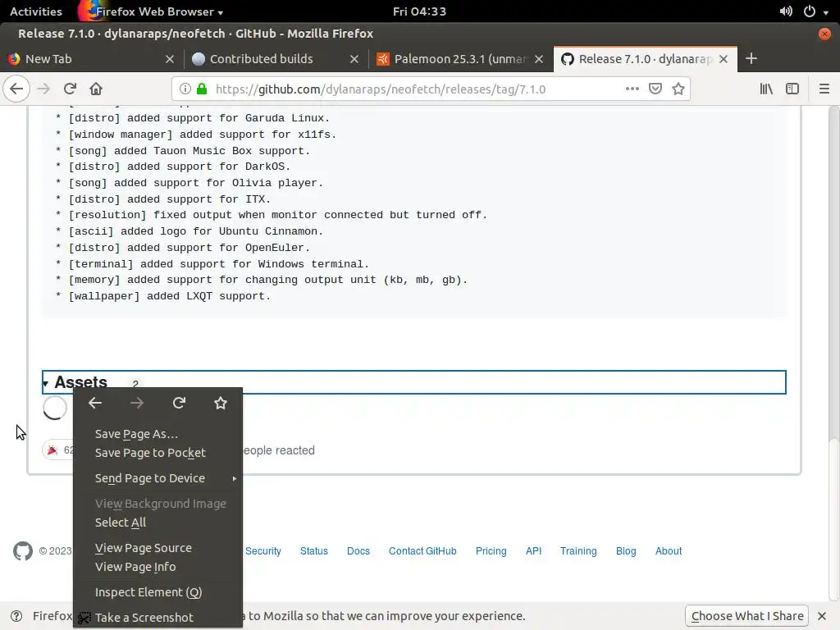840x630 pixels.
Task: Show site information icon in address bar
Action: click(185, 89)
